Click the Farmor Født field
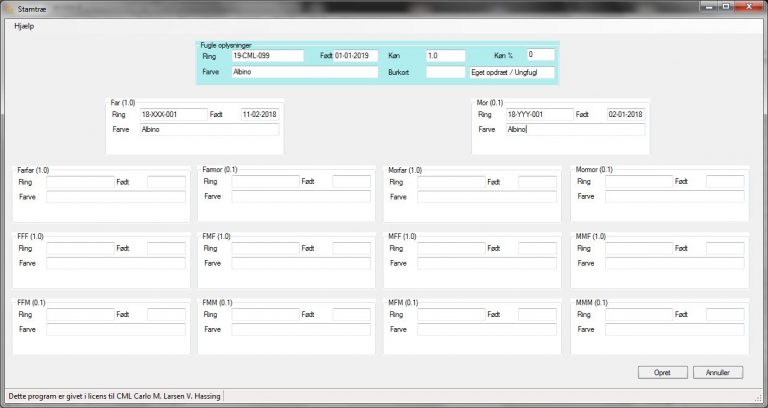 tap(352, 182)
